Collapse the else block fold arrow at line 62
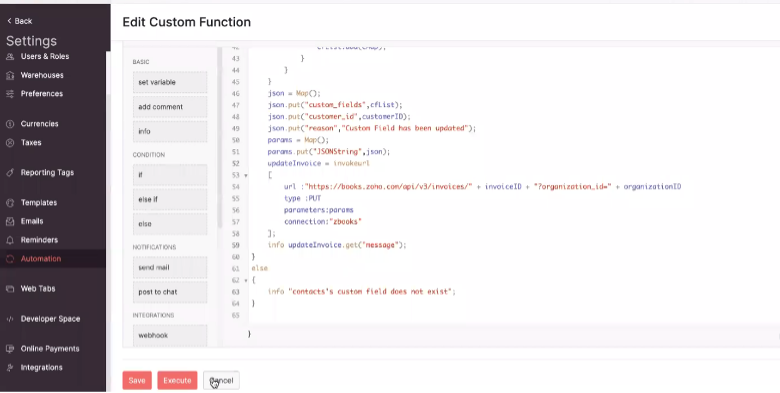Viewport: 780px width, 393px height. [246, 281]
